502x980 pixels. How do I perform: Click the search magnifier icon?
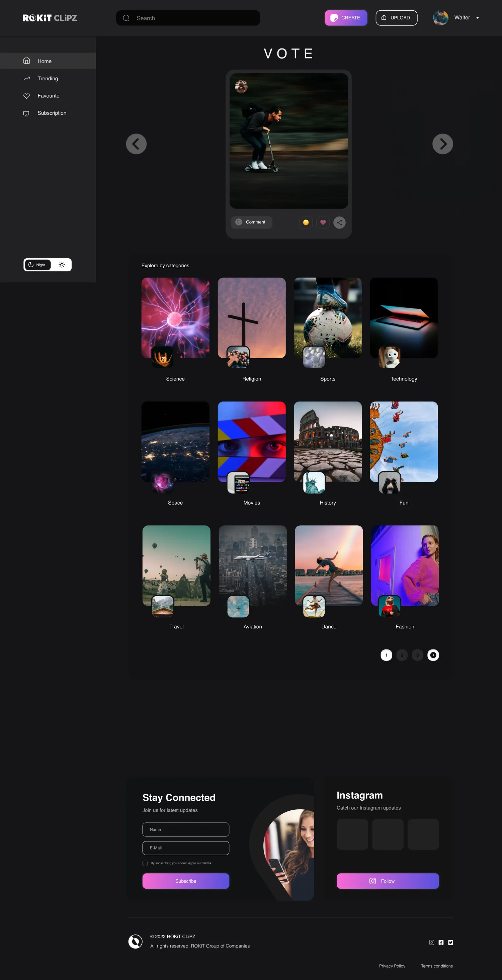point(127,18)
